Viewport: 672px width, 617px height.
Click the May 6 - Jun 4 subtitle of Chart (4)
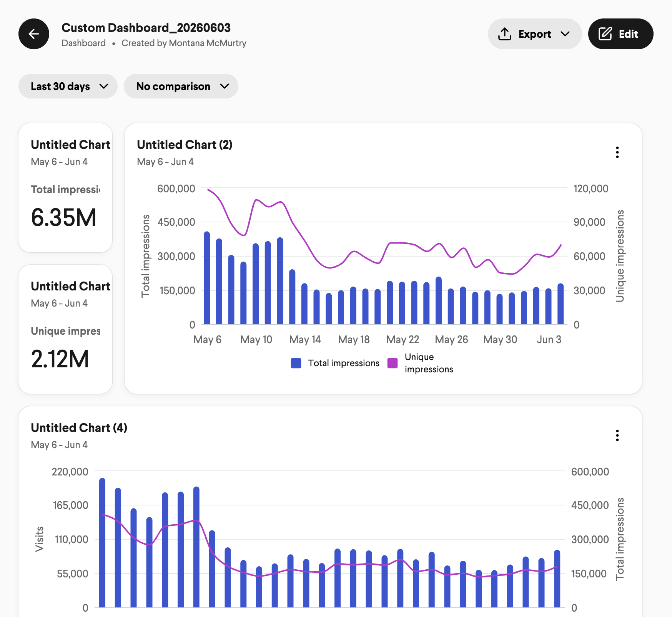[x=59, y=445]
